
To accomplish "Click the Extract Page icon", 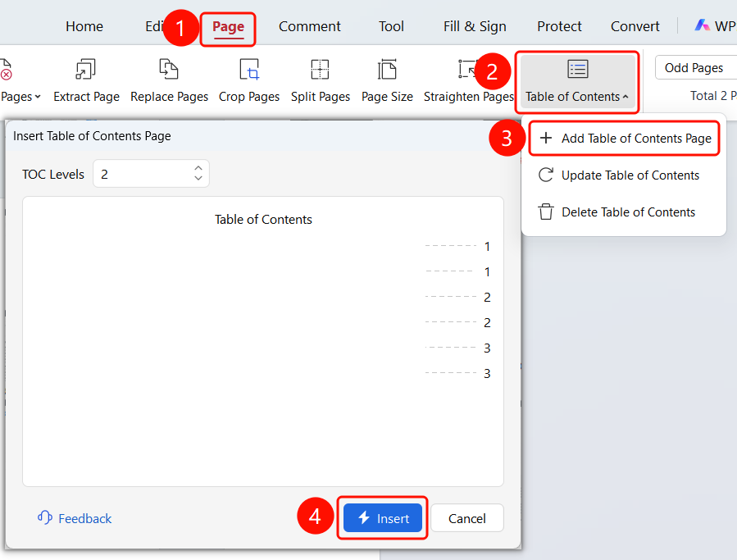I will 85,70.
